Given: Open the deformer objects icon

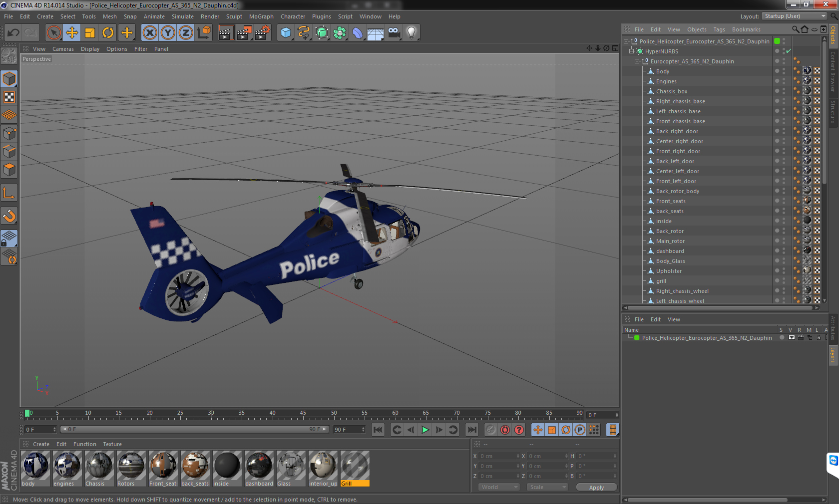Looking at the screenshot, I should [358, 33].
